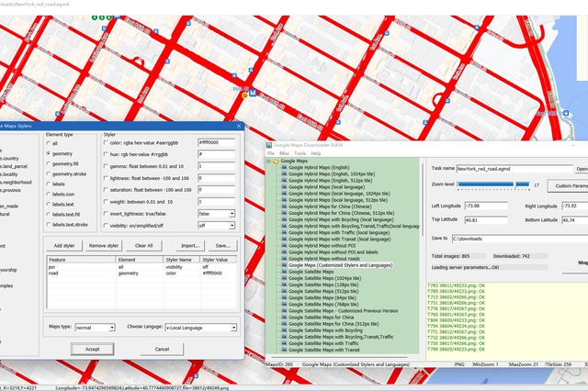
Task: Open the Misc menu
Action: tap(284, 153)
